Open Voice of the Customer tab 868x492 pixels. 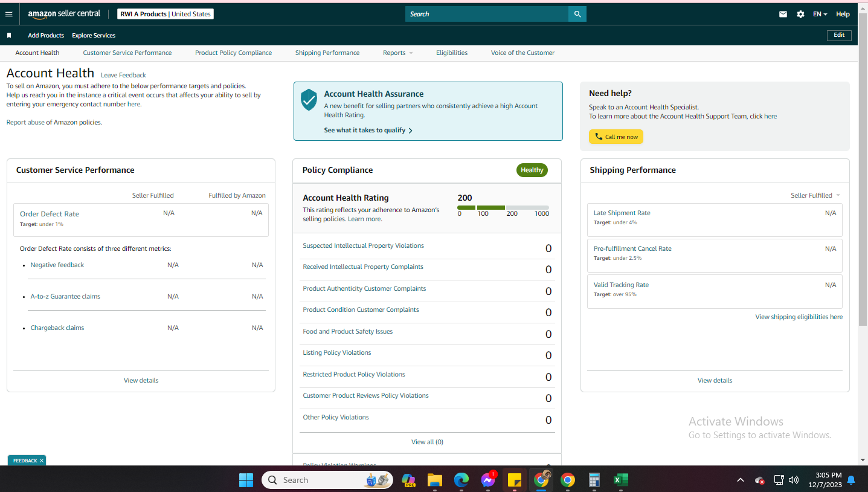point(522,53)
